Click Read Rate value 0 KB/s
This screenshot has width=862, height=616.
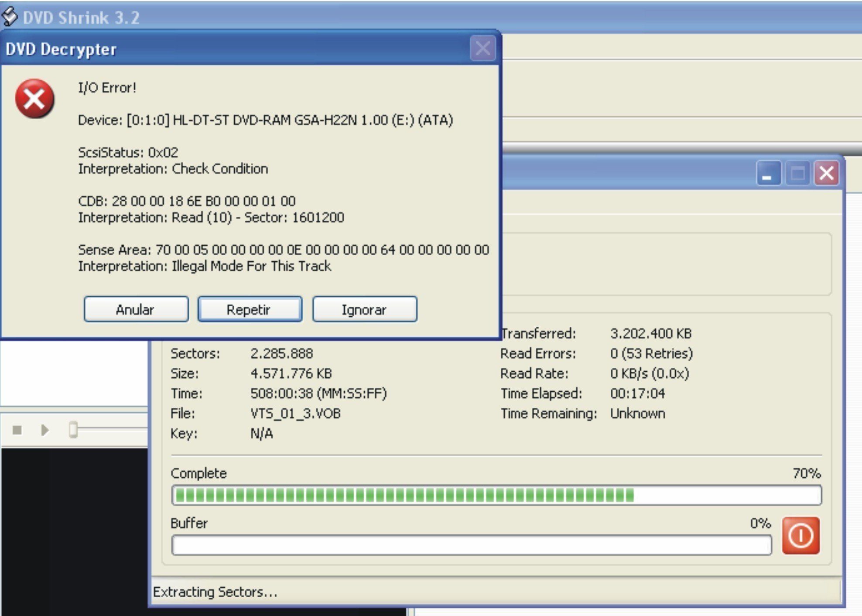pyautogui.click(x=650, y=373)
